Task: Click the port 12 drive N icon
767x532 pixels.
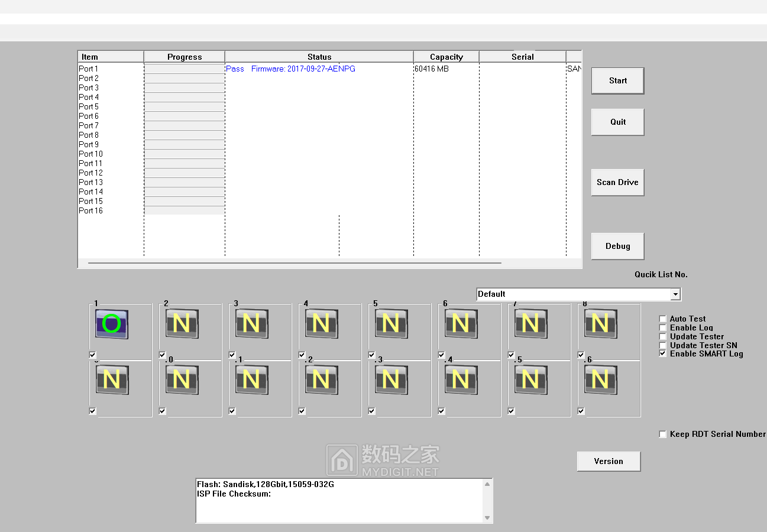Action: (321, 379)
